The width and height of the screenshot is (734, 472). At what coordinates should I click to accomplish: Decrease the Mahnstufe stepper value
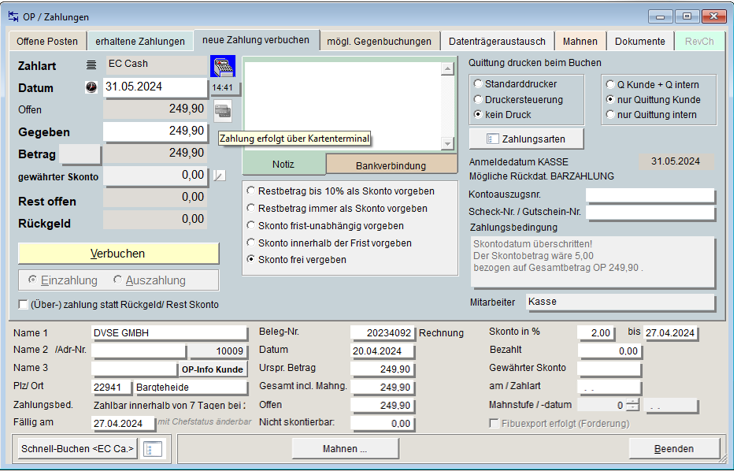632,408
